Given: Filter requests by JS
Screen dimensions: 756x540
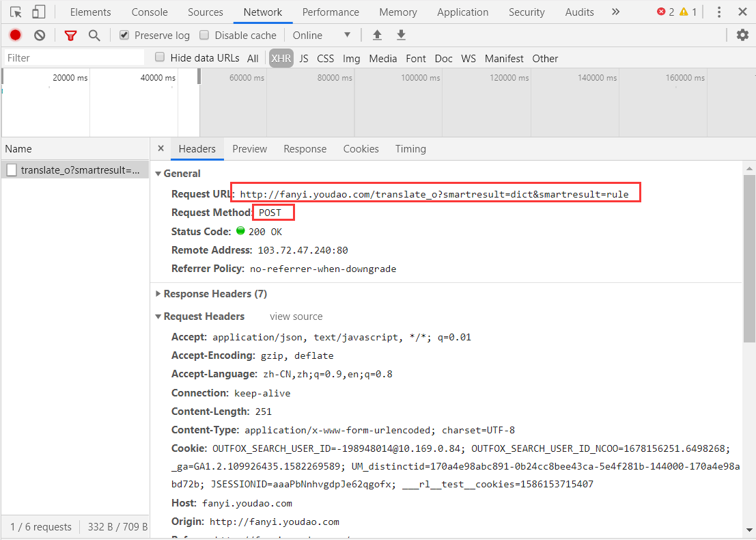Looking at the screenshot, I should coord(304,58).
